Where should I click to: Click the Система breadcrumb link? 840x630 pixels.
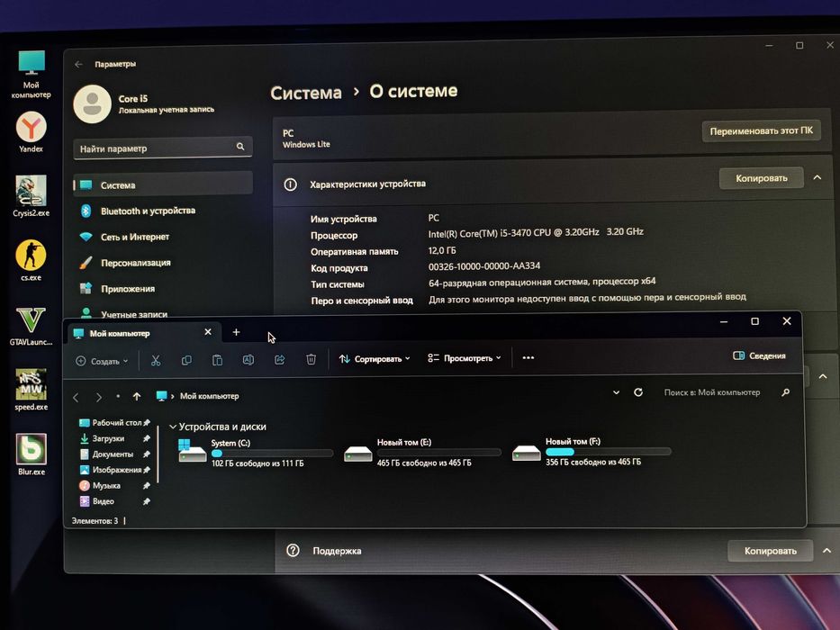pos(306,93)
